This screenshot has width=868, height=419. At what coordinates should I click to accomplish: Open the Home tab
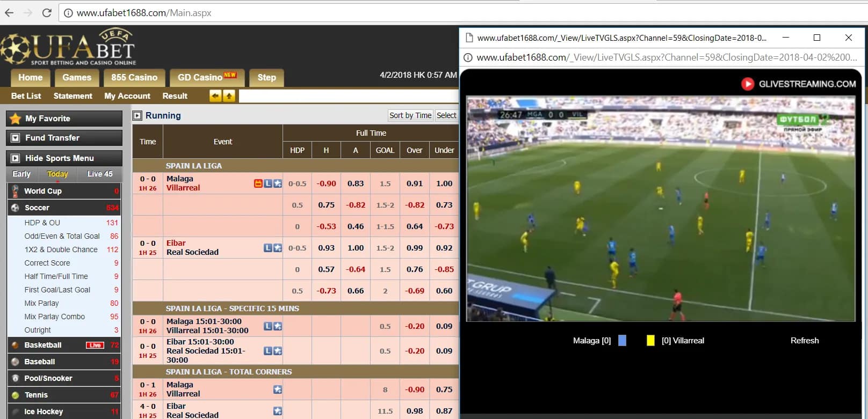[31, 78]
